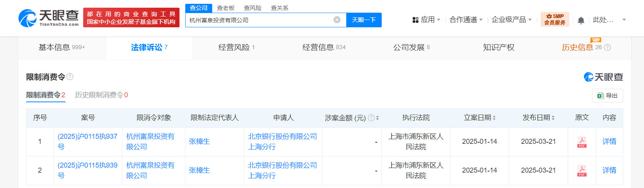The image size is (644, 188).
Task: Click the help icon next to 历史信息
Action: coord(607,47)
